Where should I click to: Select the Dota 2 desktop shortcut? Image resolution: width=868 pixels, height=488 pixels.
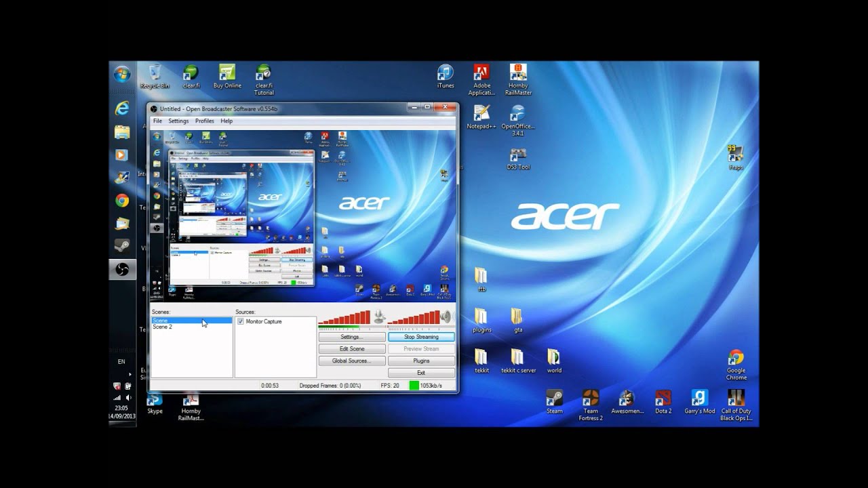point(663,402)
